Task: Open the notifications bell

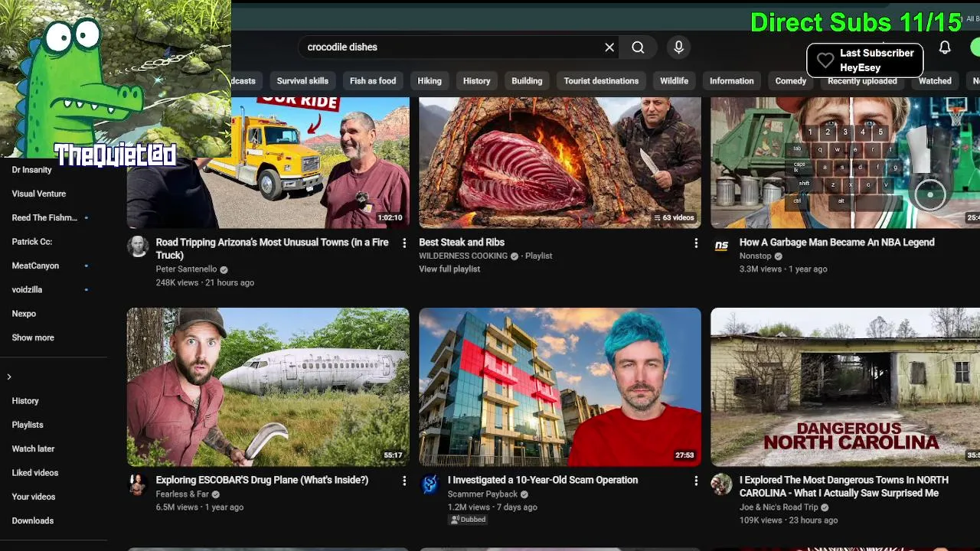Action: point(945,47)
